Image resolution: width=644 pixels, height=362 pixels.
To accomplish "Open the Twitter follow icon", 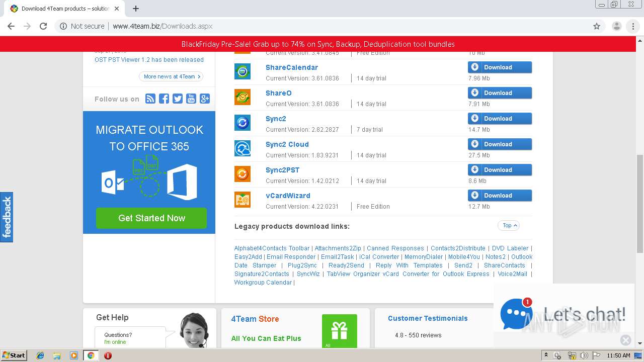I will pos(178,99).
